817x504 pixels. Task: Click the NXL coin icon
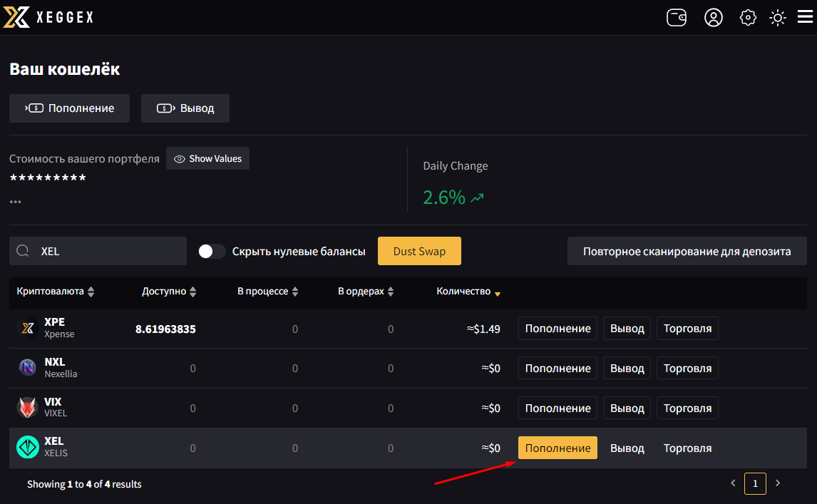[x=28, y=367]
